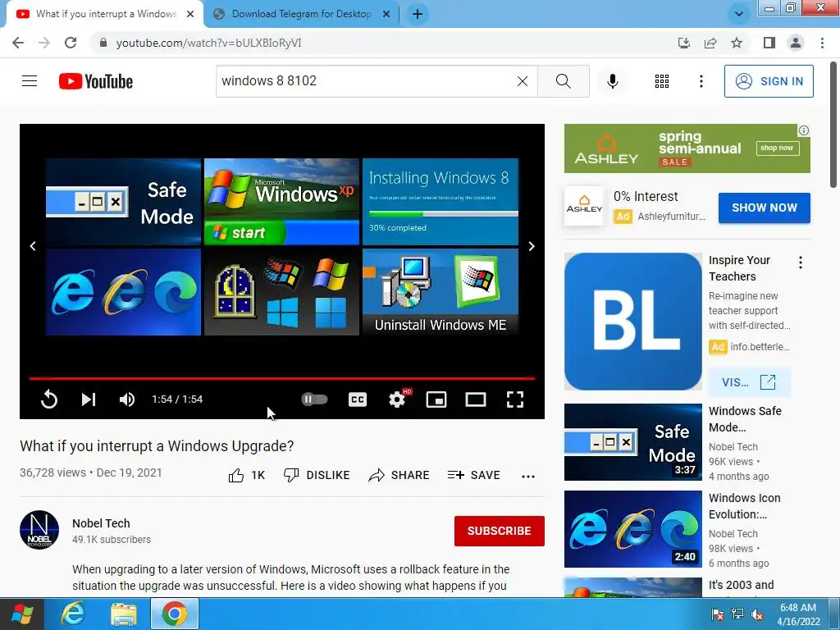Share this page from address bar

[710, 43]
